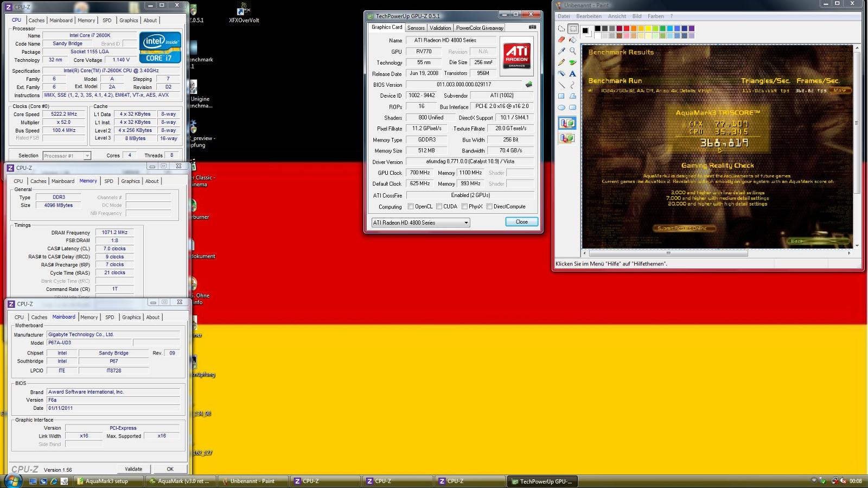Pick the Eraser tool in Paint
868x488 pixels.
click(561, 40)
